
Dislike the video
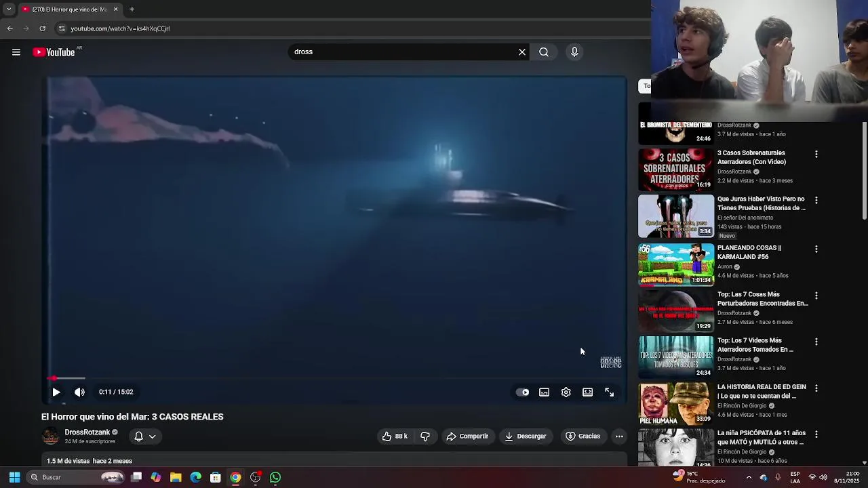[425, 436]
